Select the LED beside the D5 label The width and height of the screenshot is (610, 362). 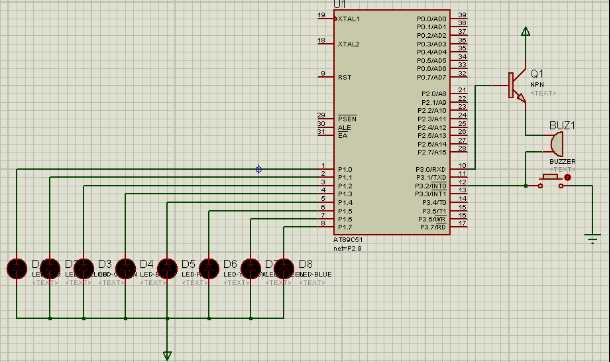(167, 268)
